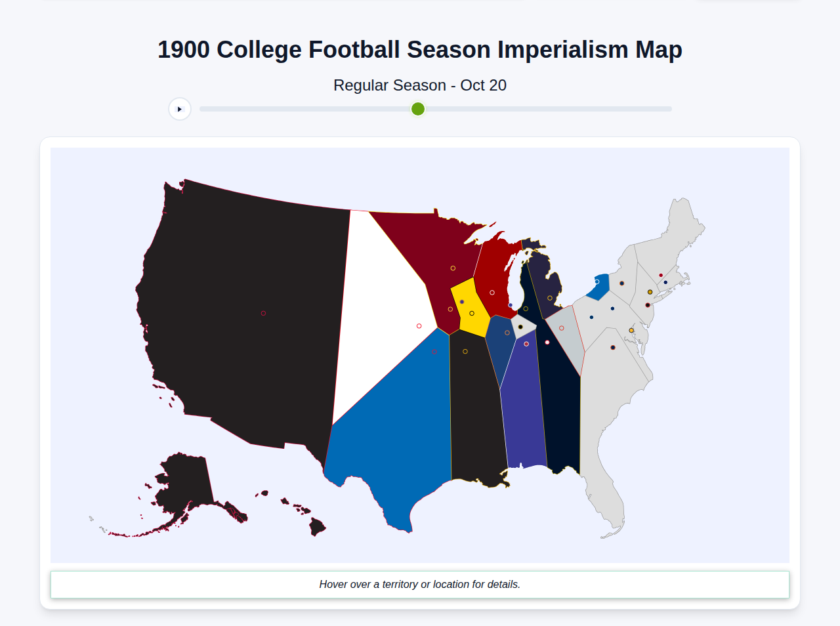Click the navy marker in the Virginia area
The height and width of the screenshot is (626, 840).
point(613,348)
